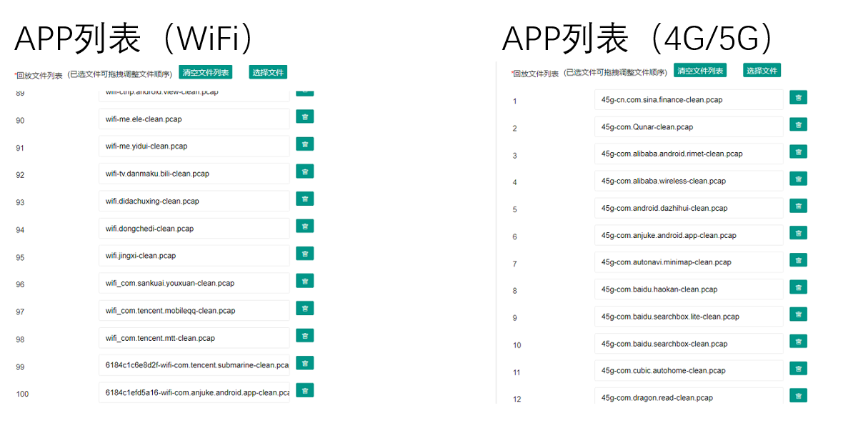Viewport: 868px width, 423px height.
Task: Delete 45g-com.Qunar-clean.pcap entry
Action: (x=798, y=125)
